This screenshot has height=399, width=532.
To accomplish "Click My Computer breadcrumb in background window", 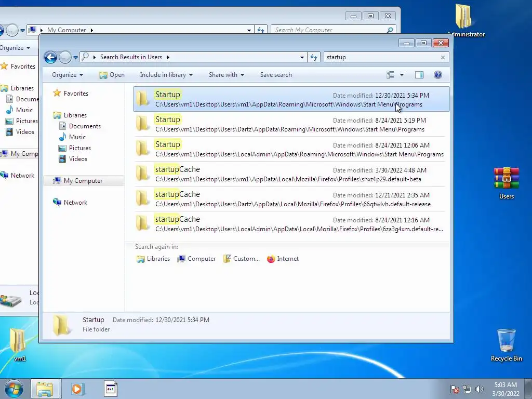I will tap(66, 30).
